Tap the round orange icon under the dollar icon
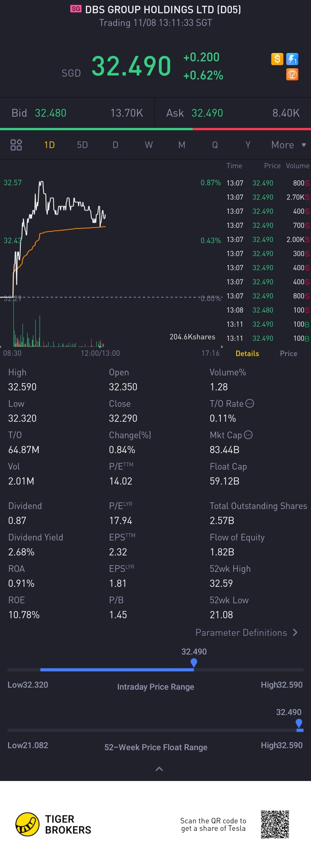 [x=292, y=74]
